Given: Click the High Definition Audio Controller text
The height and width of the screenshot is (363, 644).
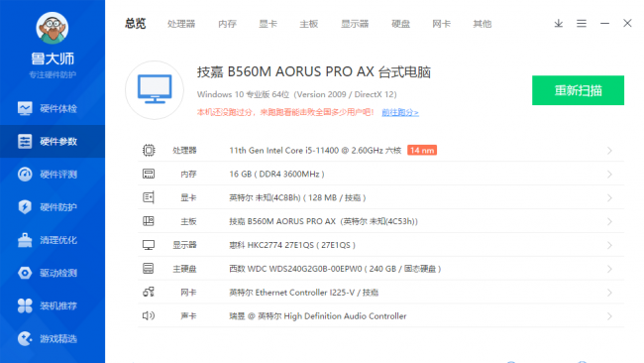Looking at the screenshot, I should point(317,316).
